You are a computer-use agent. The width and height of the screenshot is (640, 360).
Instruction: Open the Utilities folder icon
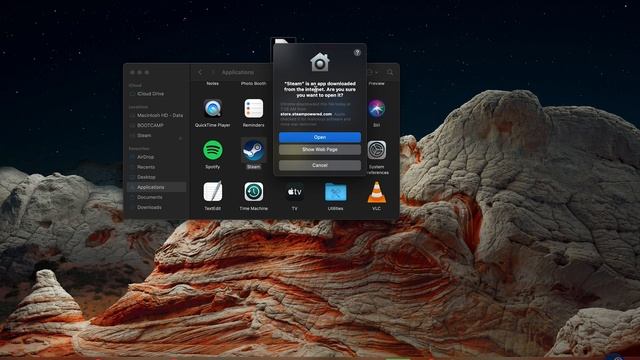tap(336, 192)
